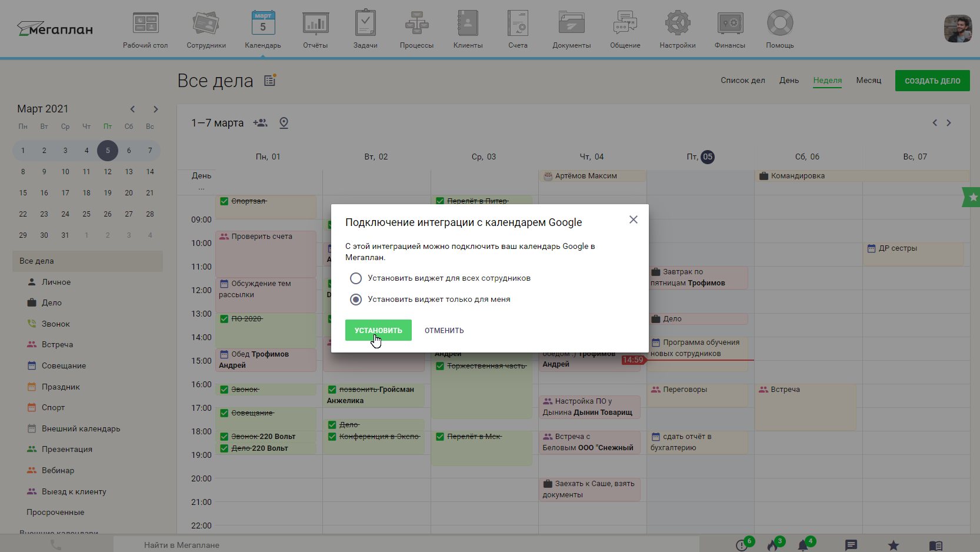Click УСТАНОВИТЬ button

click(x=378, y=331)
